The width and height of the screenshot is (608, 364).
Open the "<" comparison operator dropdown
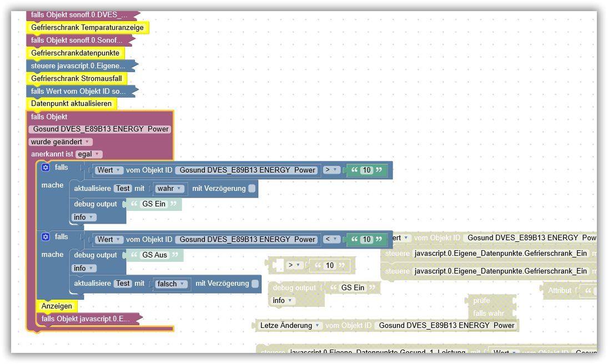(332, 239)
